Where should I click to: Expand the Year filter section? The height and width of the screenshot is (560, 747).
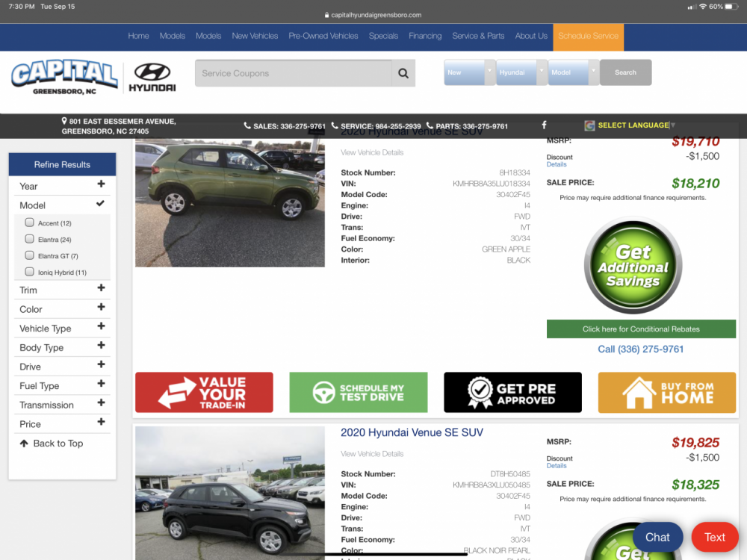[62, 186]
